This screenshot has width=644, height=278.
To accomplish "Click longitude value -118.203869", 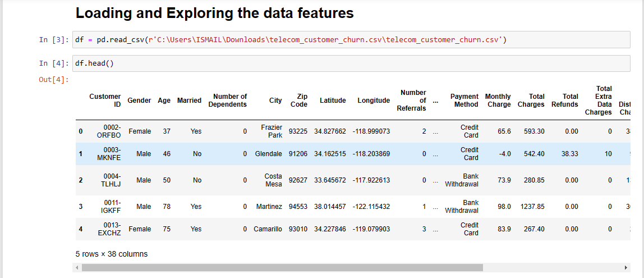I will (x=371, y=154).
